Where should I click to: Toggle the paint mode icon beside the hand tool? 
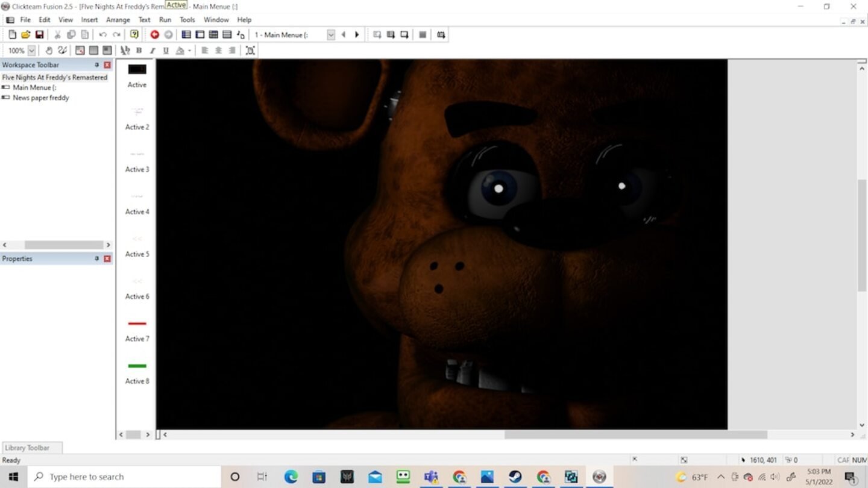(62, 51)
